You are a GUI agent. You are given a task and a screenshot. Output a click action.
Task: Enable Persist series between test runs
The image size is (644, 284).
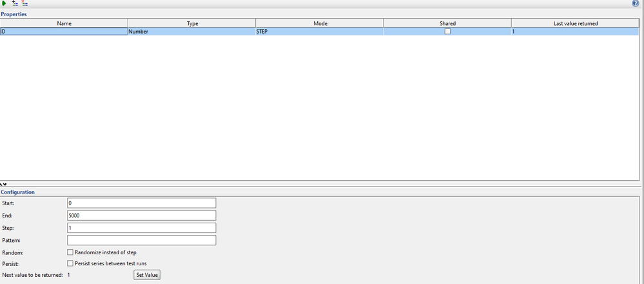[x=70, y=263]
